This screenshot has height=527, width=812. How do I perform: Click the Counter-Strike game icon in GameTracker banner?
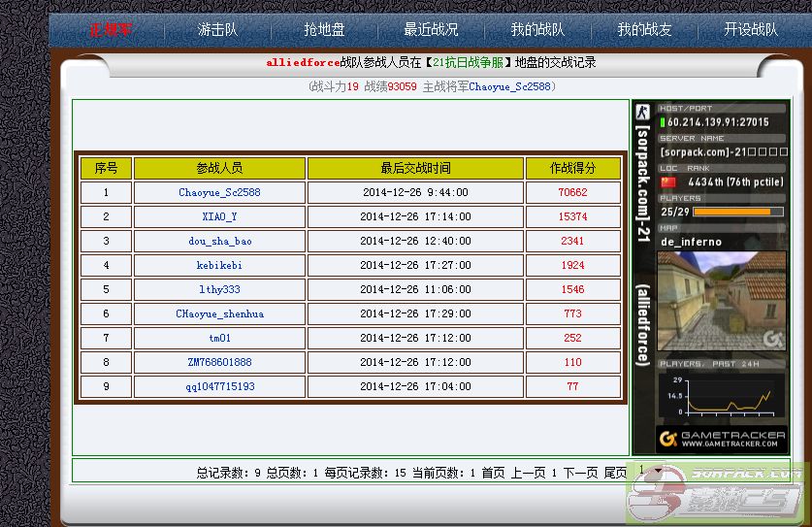point(642,112)
